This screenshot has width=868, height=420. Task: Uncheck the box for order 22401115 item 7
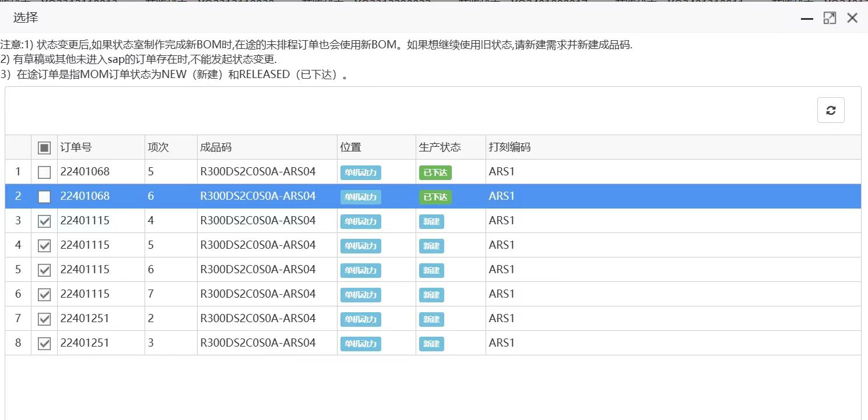tap(44, 294)
